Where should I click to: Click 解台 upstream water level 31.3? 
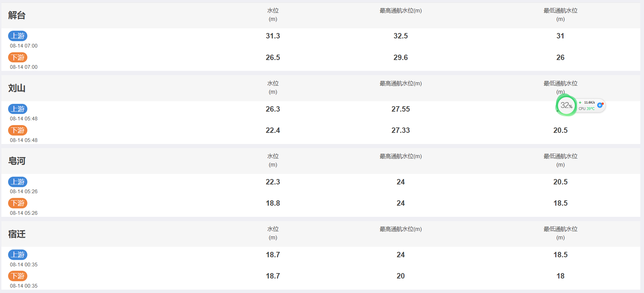[x=273, y=36]
